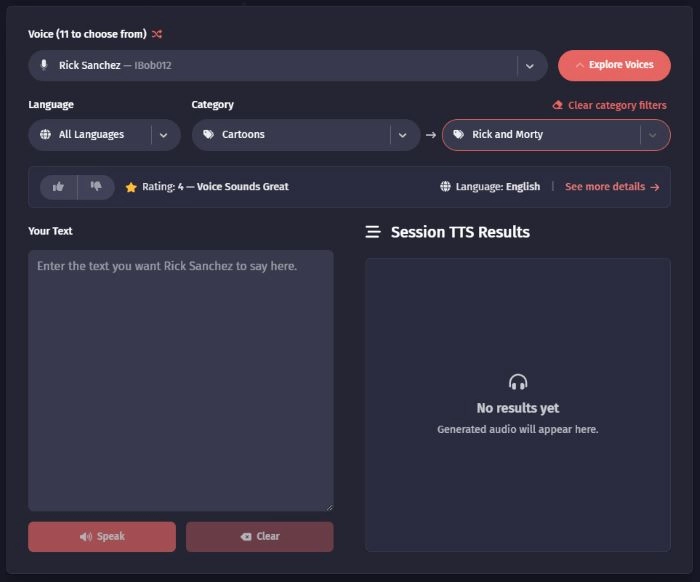Click the Explore Voices button
This screenshot has width=700, height=582.
pos(614,65)
